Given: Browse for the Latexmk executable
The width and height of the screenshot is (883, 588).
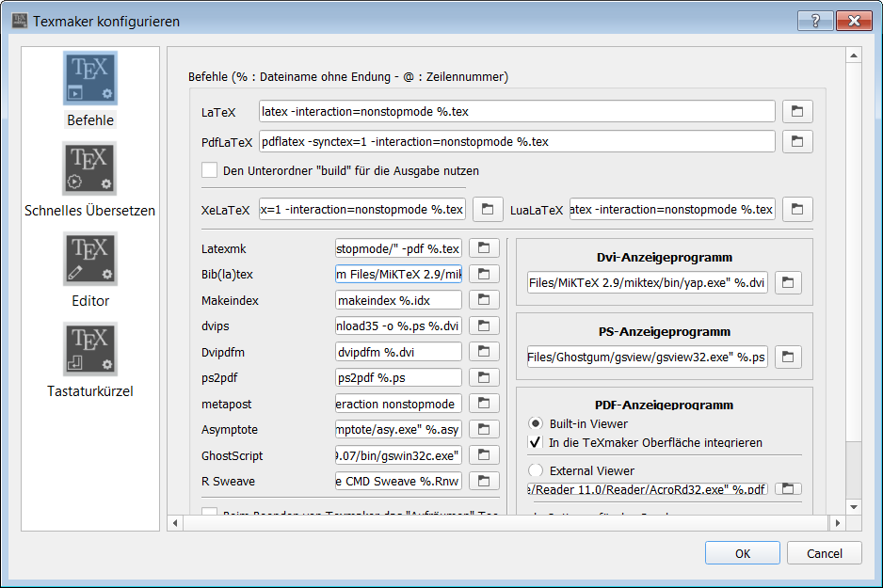Looking at the screenshot, I should click(x=484, y=248).
